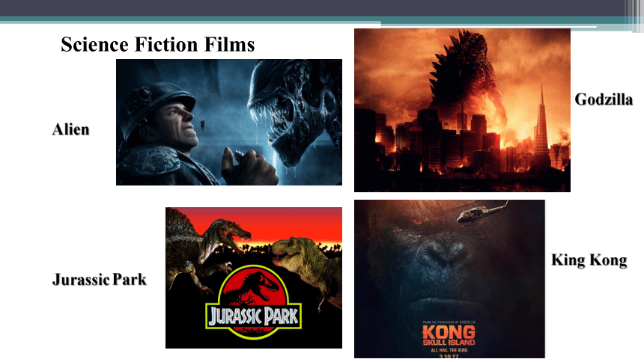The height and width of the screenshot is (362, 644).
Task: Click the "Alien" text label
Action: [x=70, y=129]
